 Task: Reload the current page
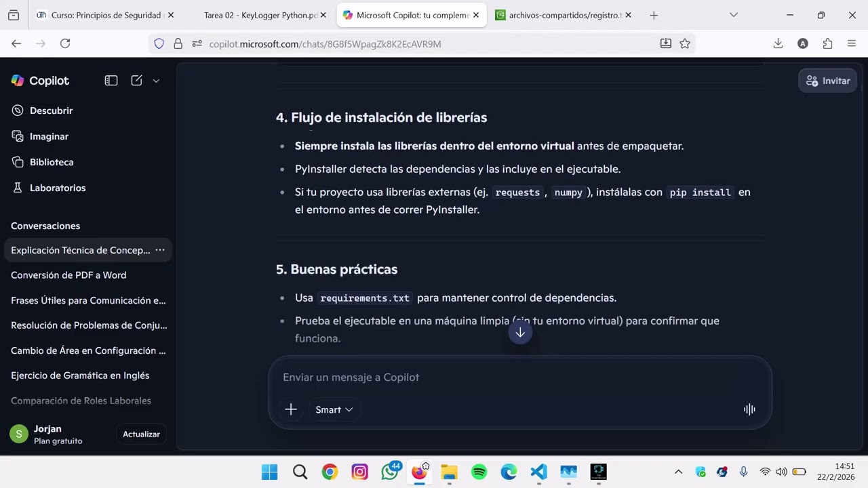tap(65, 43)
